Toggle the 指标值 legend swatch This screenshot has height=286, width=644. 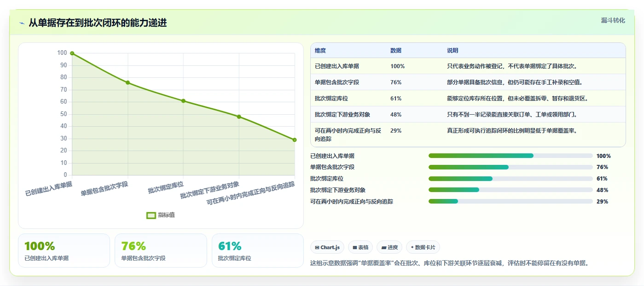click(151, 215)
